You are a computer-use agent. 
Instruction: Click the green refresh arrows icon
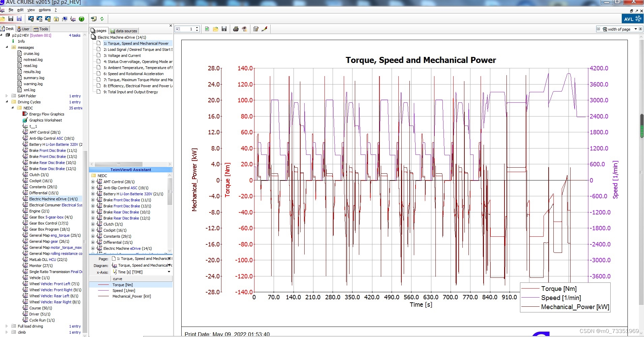pyautogui.click(x=102, y=19)
